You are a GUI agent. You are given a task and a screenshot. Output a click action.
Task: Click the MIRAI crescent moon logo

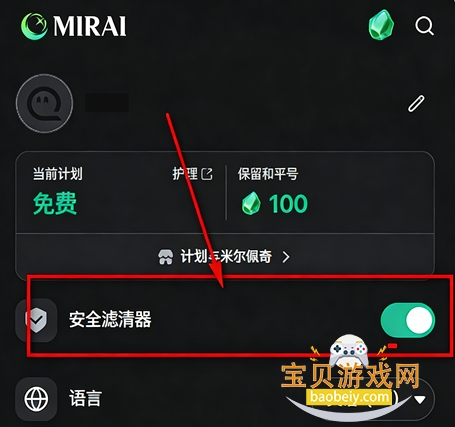tap(34, 26)
